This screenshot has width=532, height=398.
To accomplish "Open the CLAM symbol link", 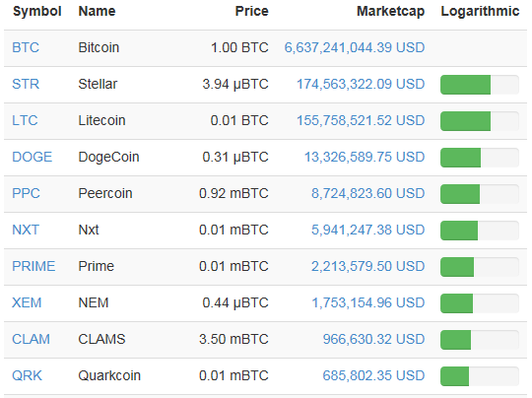I will [31, 339].
